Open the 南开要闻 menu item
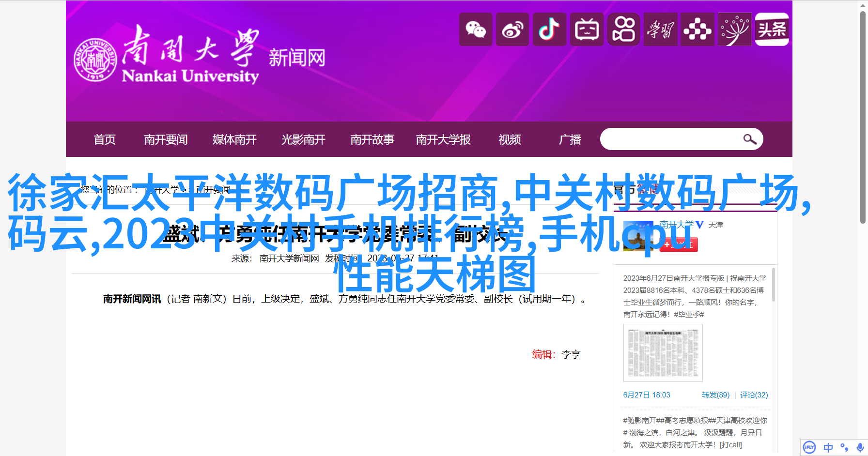 pos(166,140)
